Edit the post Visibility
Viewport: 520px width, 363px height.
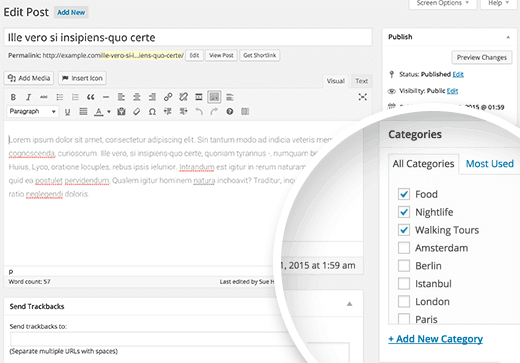(x=452, y=91)
